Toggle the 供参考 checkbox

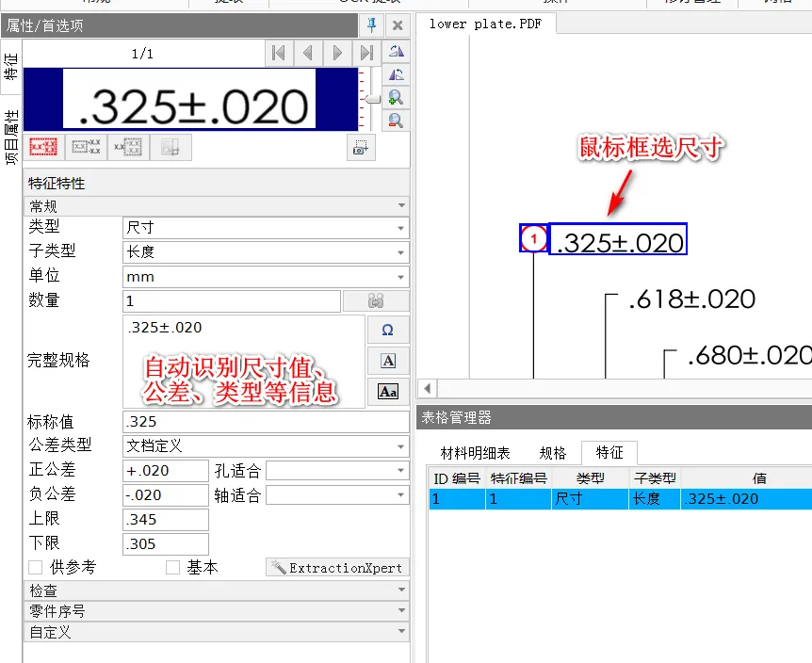coord(36,567)
